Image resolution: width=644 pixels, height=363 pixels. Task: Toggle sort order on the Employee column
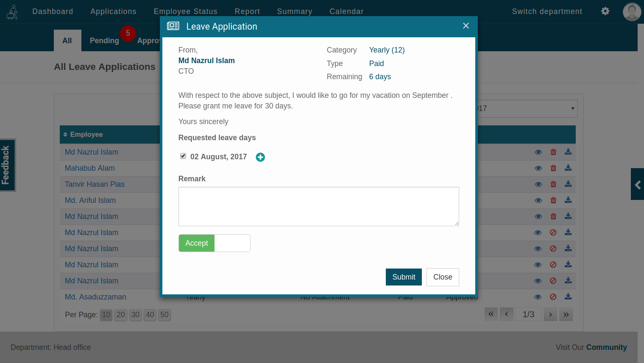click(66, 134)
